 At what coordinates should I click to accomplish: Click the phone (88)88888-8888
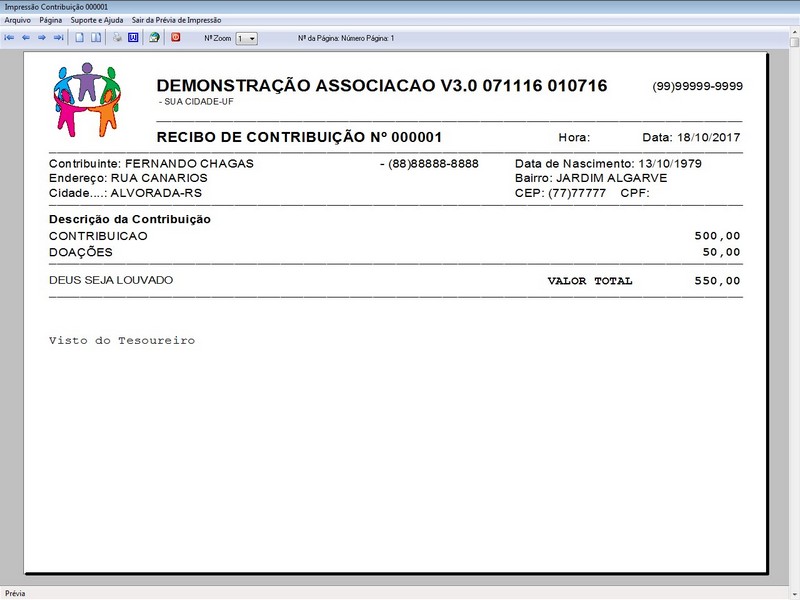pyautogui.click(x=434, y=164)
